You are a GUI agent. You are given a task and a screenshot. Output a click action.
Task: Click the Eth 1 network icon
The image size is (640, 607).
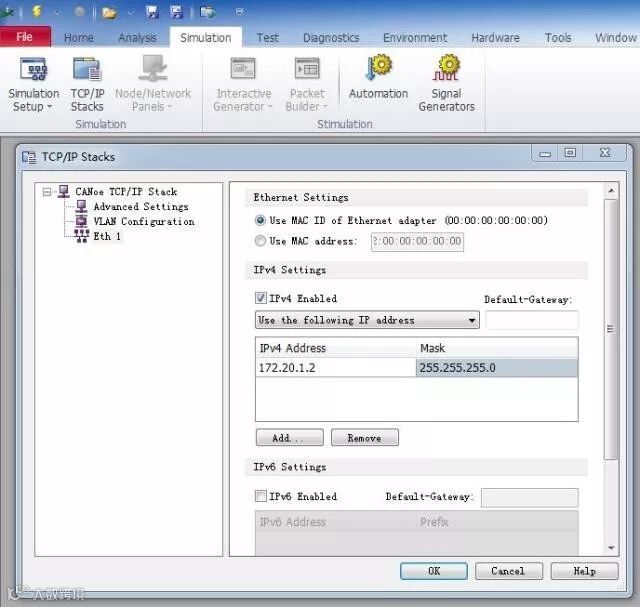point(82,236)
